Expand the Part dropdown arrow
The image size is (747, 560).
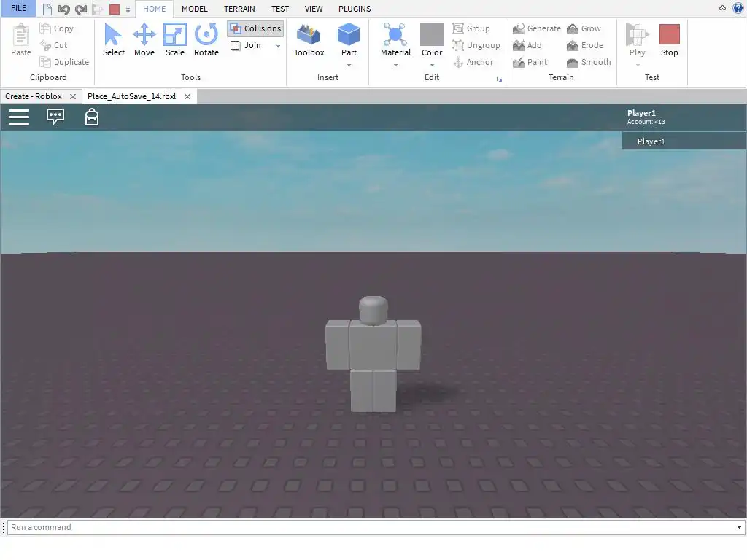click(349, 65)
